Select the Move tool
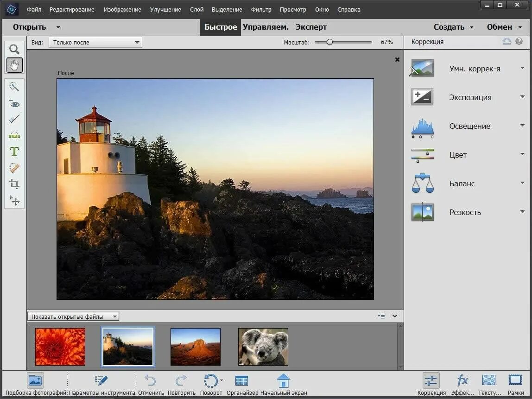Image resolution: width=532 pixels, height=399 pixels. [x=14, y=200]
